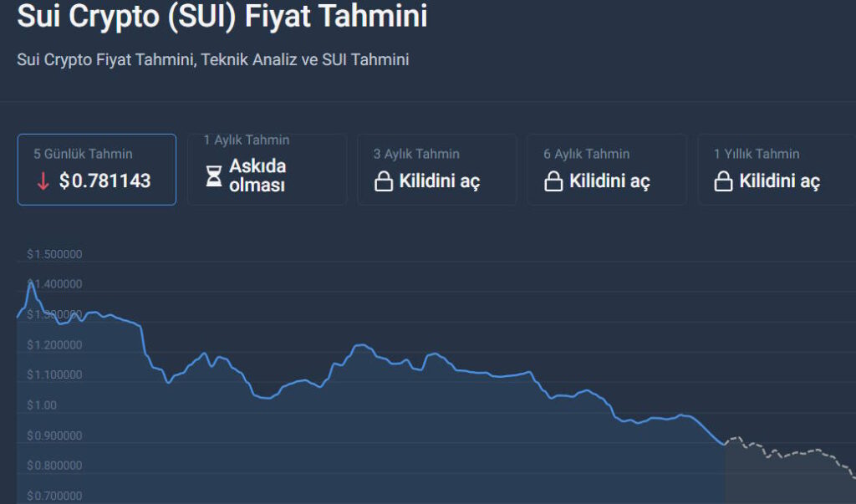This screenshot has height=504, width=856.
Task: Click the lock icon in 3 Aylık card
Action: click(x=383, y=181)
